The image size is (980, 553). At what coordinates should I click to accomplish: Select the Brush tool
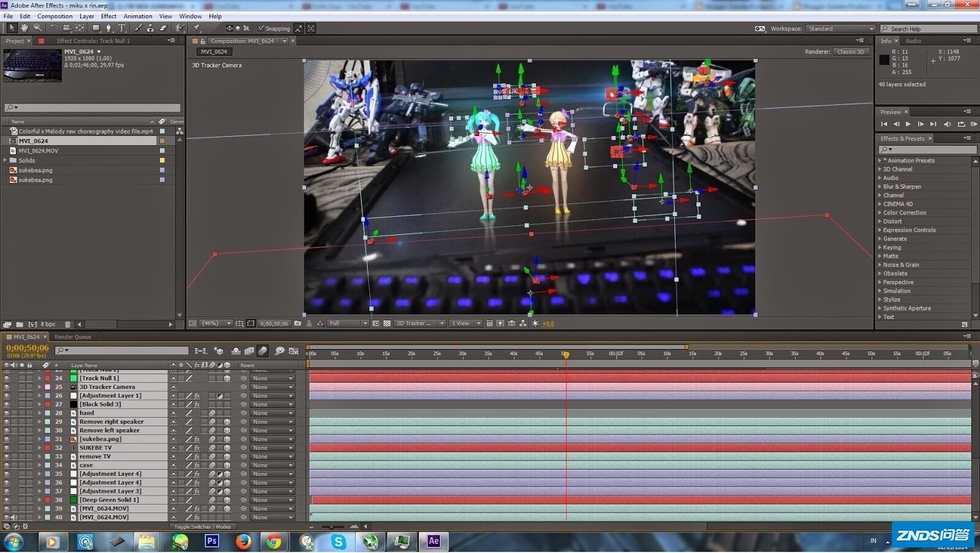[x=138, y=28]
